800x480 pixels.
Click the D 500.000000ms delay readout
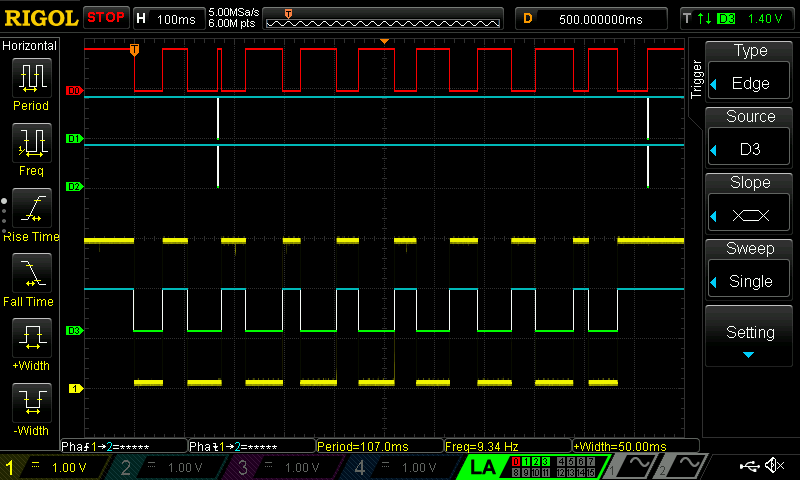(591, 19)
